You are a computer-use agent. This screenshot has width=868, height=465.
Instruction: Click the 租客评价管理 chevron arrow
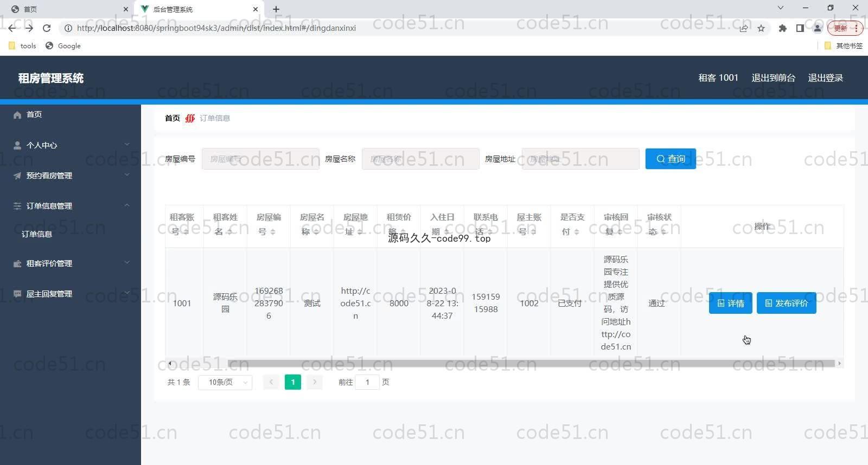tap(127, 262)
